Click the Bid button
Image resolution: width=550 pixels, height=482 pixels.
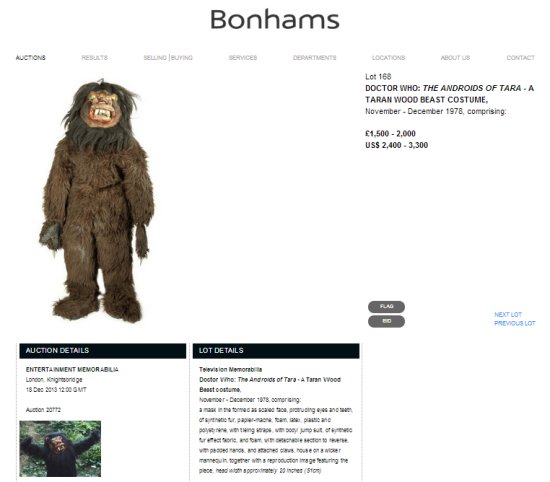tap(386, 321)
